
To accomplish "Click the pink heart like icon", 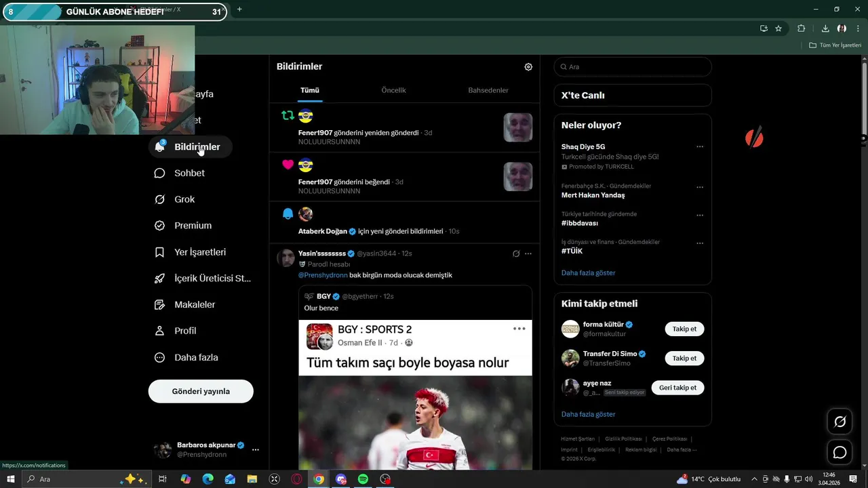I will (288, 165).
